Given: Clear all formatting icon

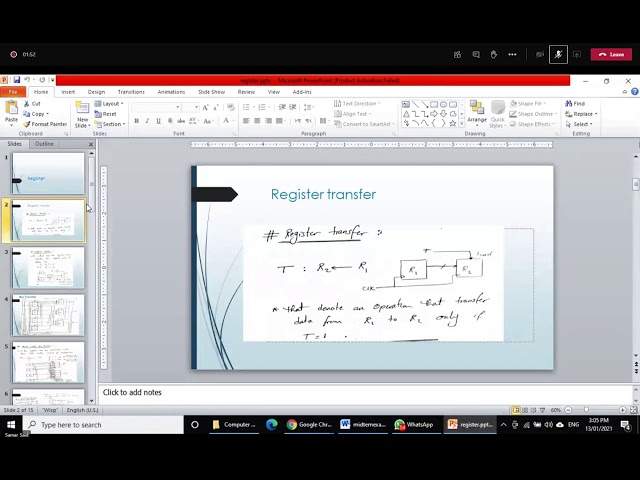Looking at the screenshot, I should [231, 107].
